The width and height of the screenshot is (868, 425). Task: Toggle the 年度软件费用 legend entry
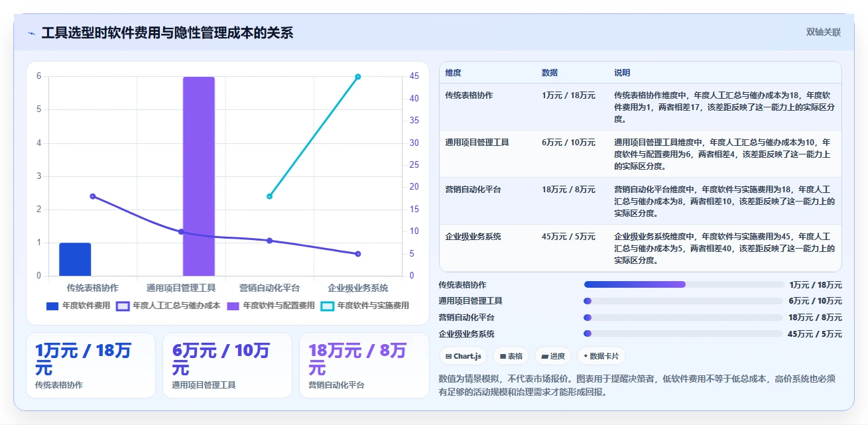coord(78,306)
